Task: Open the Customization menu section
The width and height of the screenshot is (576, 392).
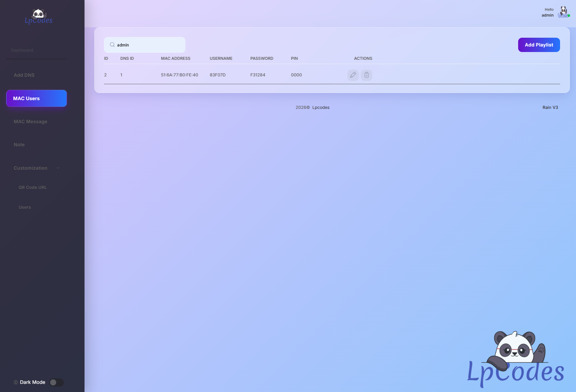Action: (x=31, y=168)
